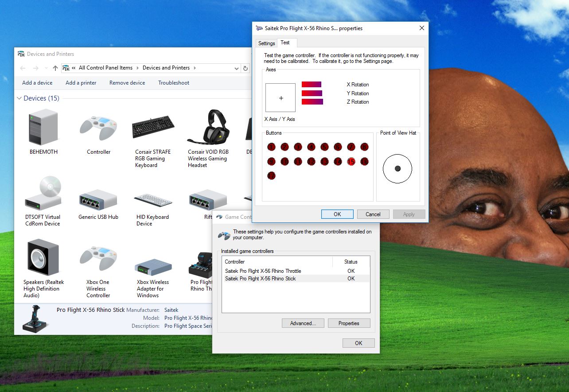
Task: Click test button 8 indicator
Action: 364,147
